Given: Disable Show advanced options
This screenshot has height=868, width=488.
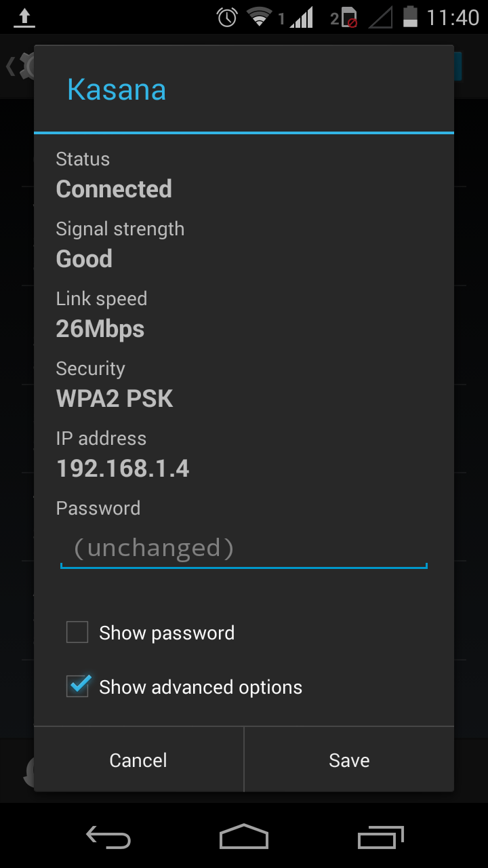Looking at the screenshot, I should click(77, 686).
